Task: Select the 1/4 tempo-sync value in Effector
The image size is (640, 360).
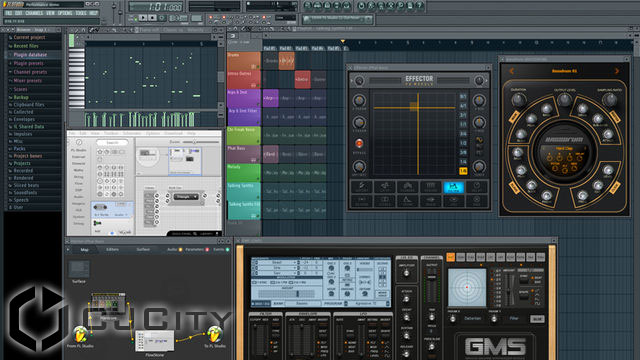Action: coord(463,162)
